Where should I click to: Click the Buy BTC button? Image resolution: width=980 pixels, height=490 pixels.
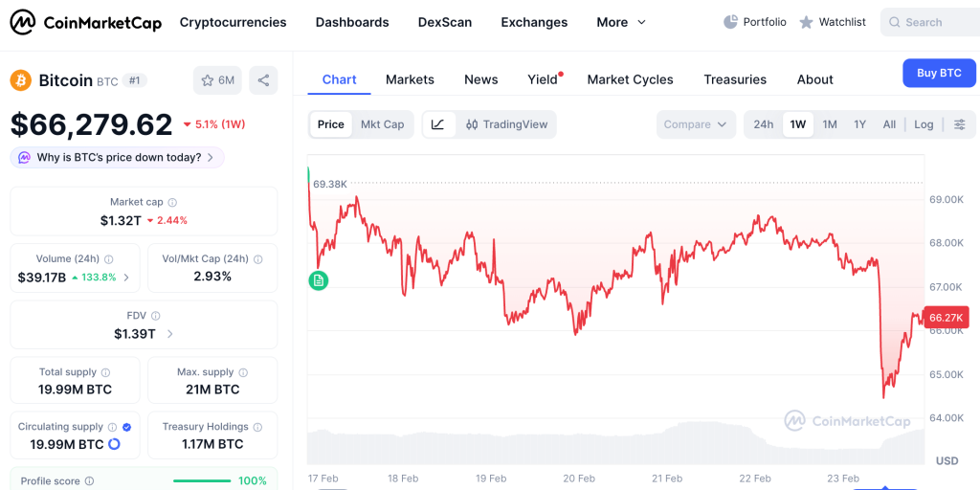940,73
